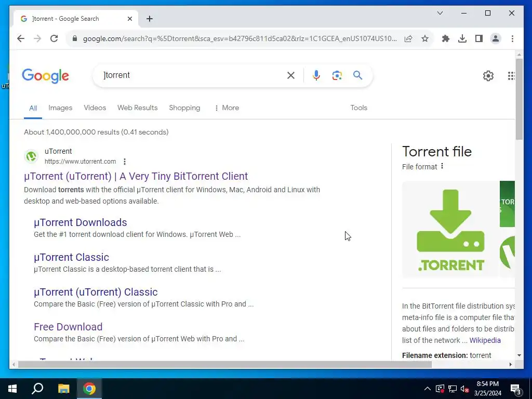Open the .TORRENT download thumbnail

(x=450, y=230)
